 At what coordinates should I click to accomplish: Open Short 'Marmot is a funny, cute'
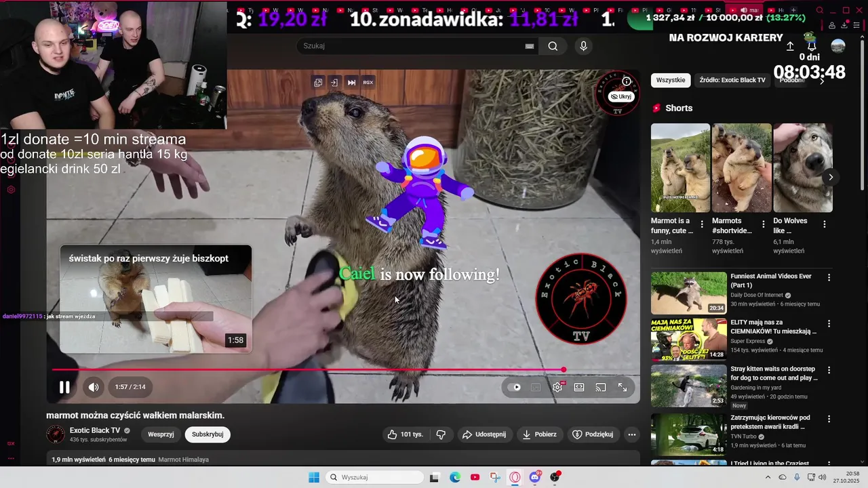tap(680, 167)
